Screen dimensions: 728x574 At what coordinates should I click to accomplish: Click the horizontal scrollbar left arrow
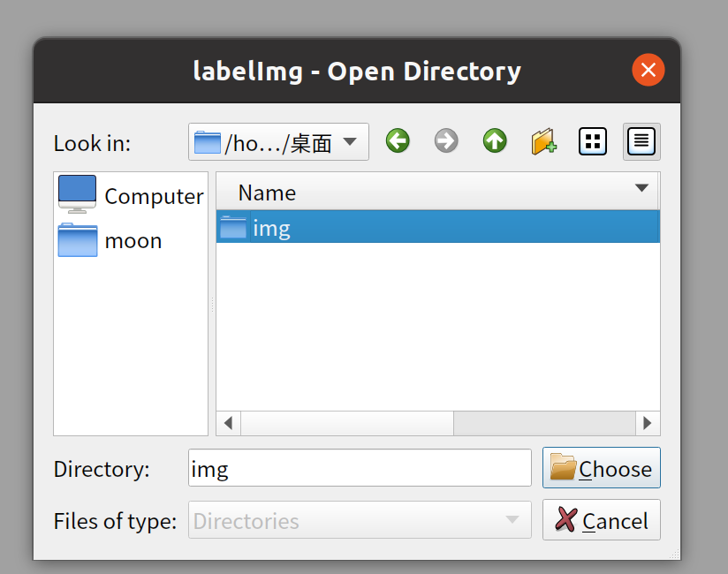pos(228,423)
